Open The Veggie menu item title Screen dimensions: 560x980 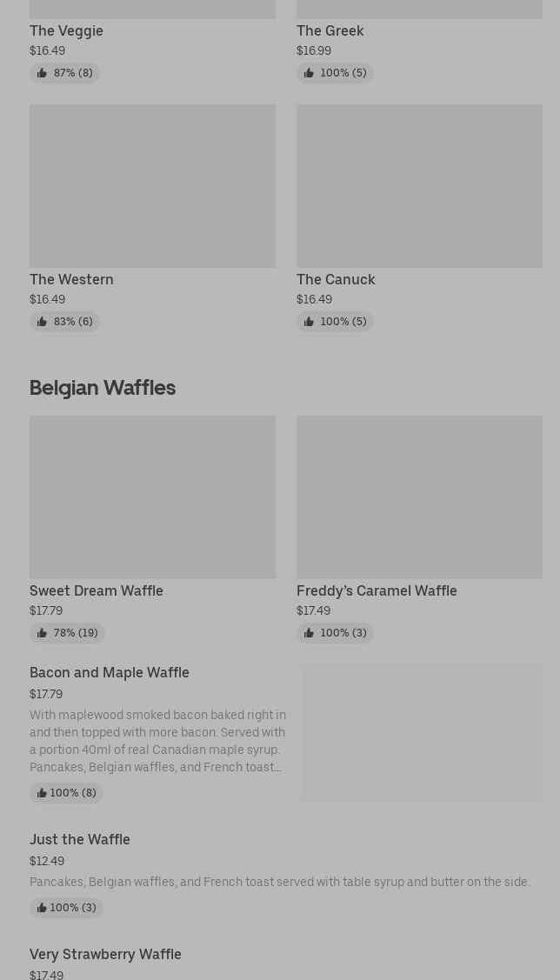pos(66,30)
